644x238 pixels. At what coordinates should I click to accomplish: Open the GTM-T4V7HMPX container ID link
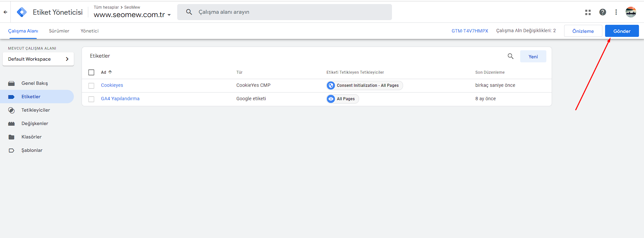469,31
